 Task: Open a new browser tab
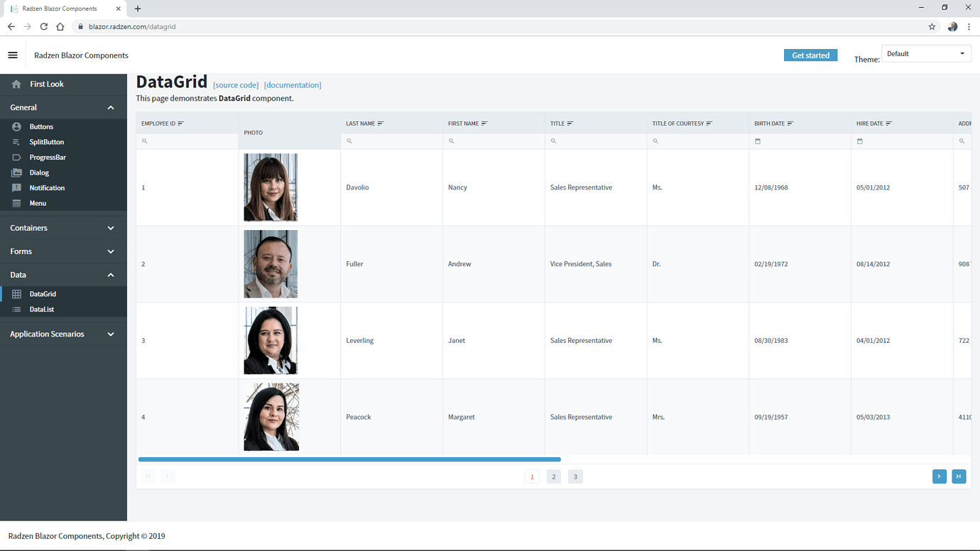[138, 9]
